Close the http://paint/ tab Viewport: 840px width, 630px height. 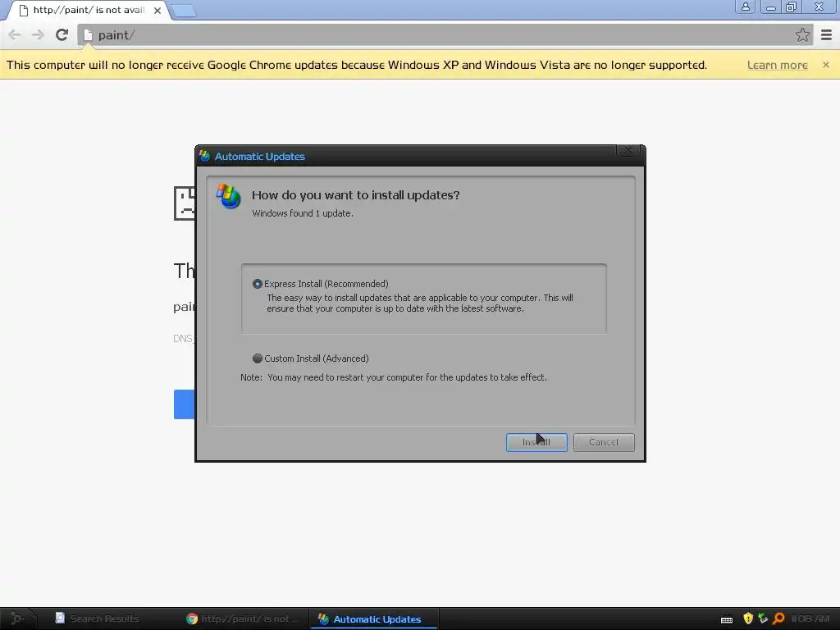click(157, 10)
